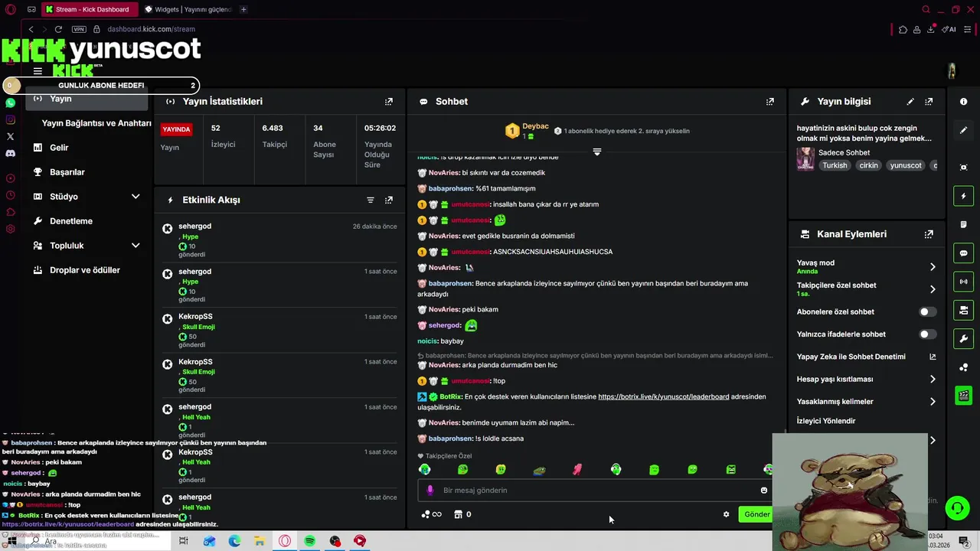Edit stream info with pencil icon
The height and width of the screenshot is (551, 980).
[x=910, y=101]
